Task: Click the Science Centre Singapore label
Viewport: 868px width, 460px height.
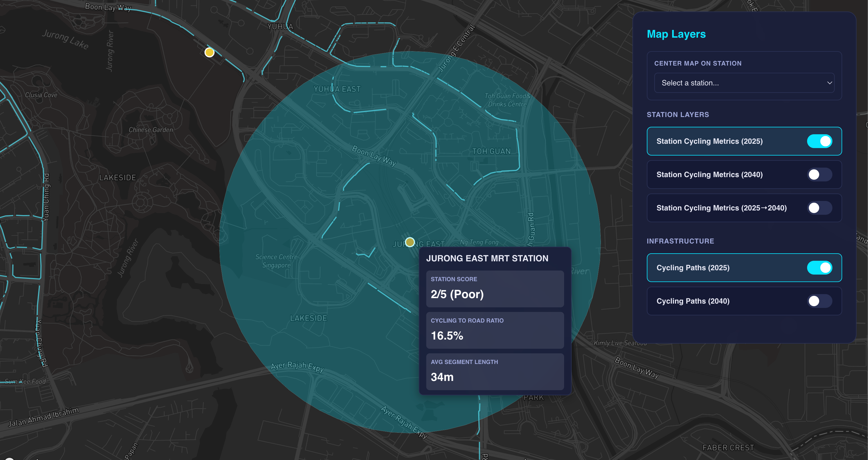Action: click(x=276, y=261)
